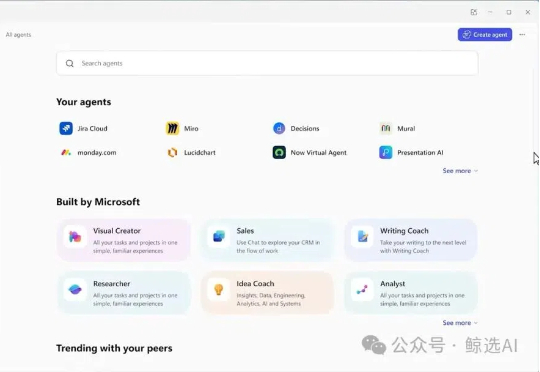Click the Researcher agent icon

pyautogui.click(x=75, y=290)
